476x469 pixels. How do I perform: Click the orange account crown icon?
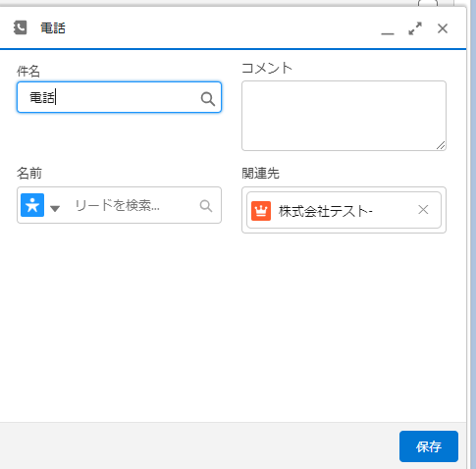point(261,211)
